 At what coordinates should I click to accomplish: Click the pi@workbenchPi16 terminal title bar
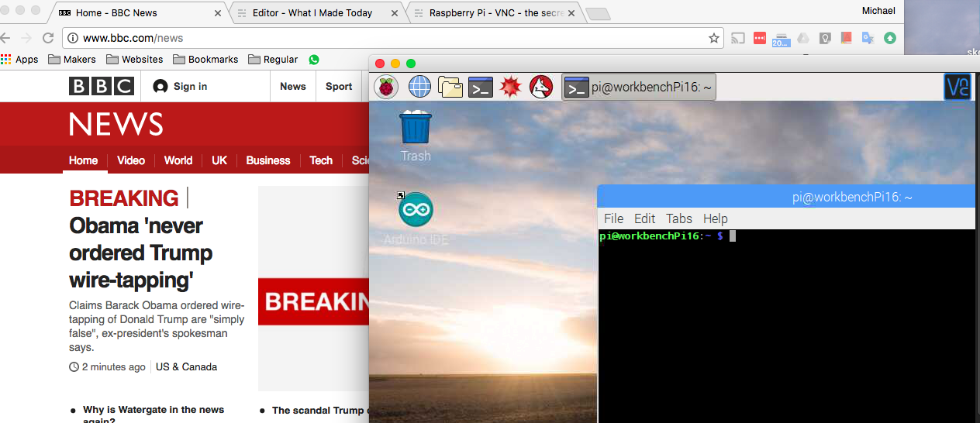(x=785, y=197)
